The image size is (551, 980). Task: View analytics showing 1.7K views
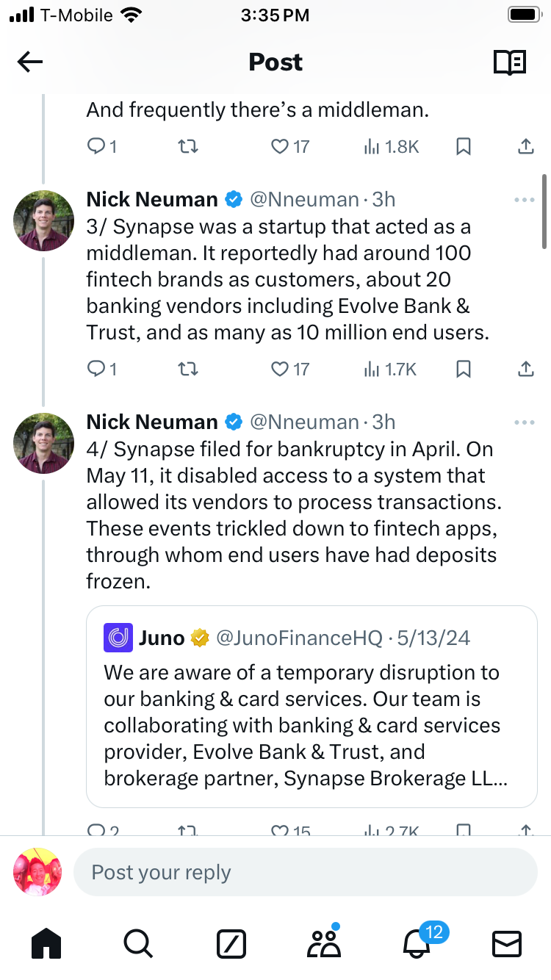391,369
